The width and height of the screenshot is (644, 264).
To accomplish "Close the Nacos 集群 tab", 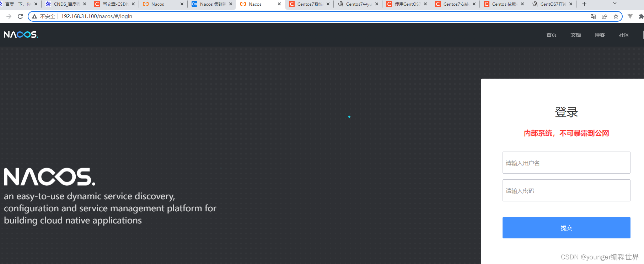I will tap(231, 4).
